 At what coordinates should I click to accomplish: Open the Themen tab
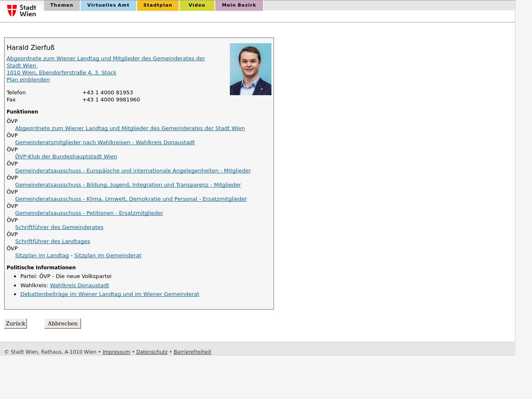62,5
